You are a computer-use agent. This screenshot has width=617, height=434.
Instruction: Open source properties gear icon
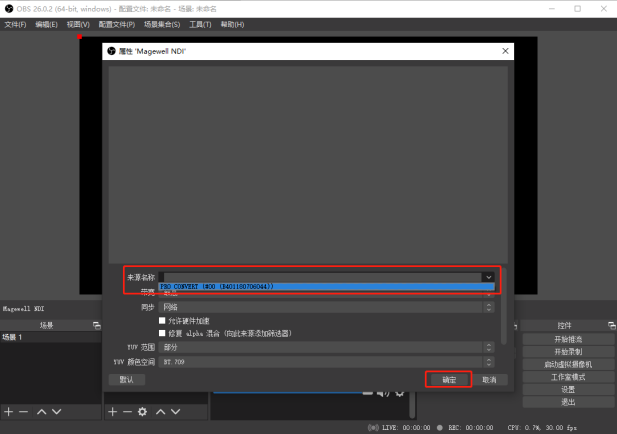click(142, 412)
